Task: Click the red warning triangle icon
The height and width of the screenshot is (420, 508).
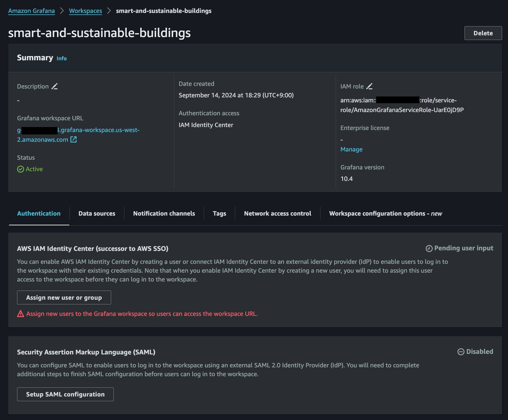Action: 21,314
